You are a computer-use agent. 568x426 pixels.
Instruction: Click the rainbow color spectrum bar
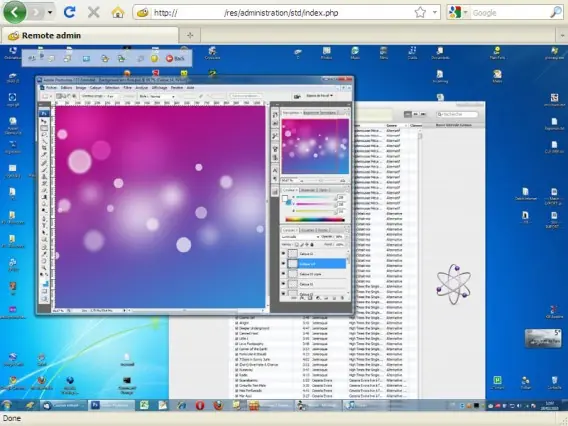pos(314,220)
